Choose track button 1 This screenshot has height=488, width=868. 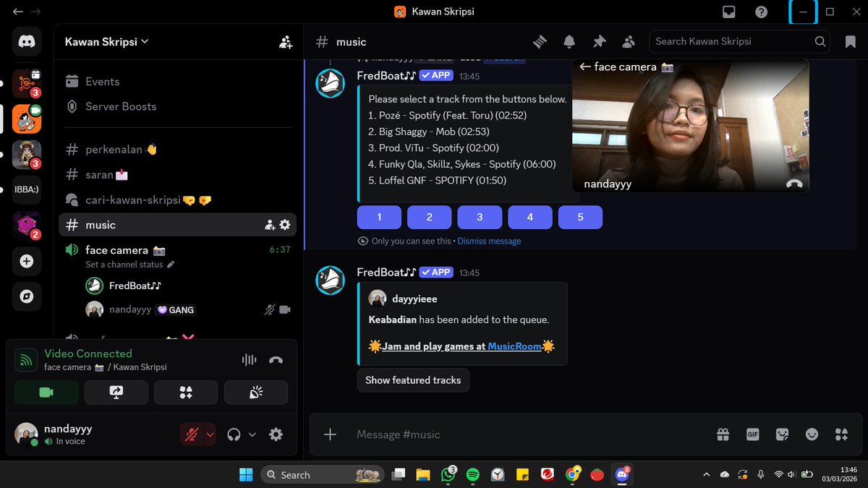click(x=379, y=217)
